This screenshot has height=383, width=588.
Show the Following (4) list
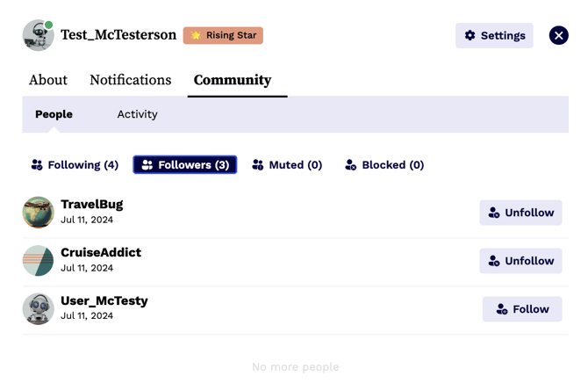point(75,164)
